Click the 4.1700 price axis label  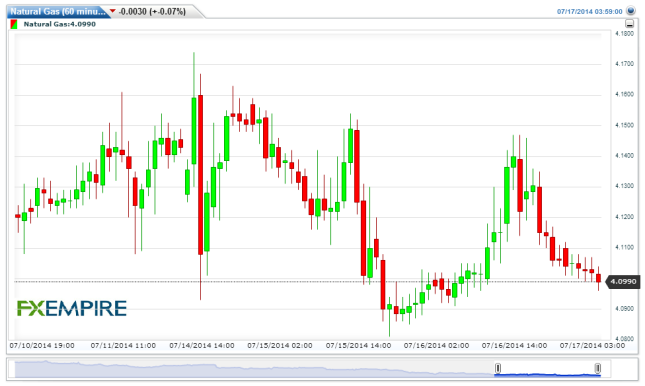tap(624, 64)
